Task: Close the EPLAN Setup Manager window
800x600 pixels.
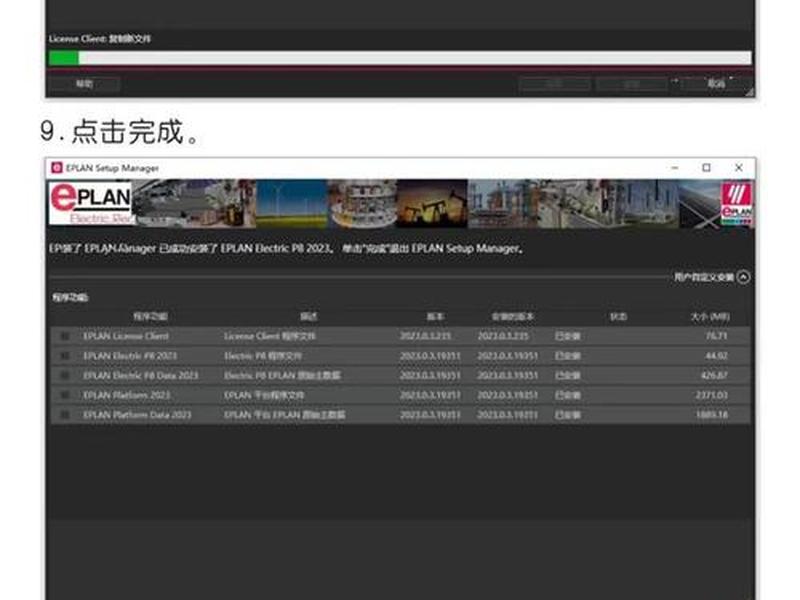Action: 738,167
